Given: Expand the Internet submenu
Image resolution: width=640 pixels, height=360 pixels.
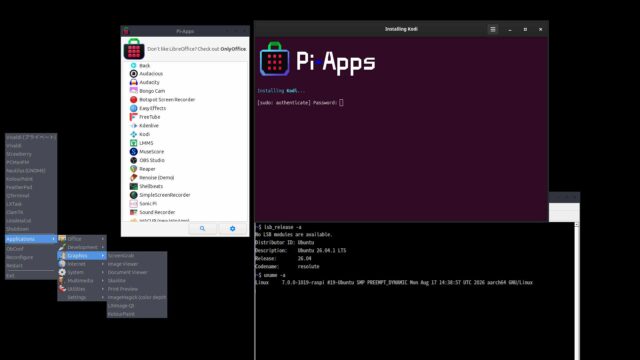Looking at the screenshot, I should pyautogui.click(x=82, y=264).
